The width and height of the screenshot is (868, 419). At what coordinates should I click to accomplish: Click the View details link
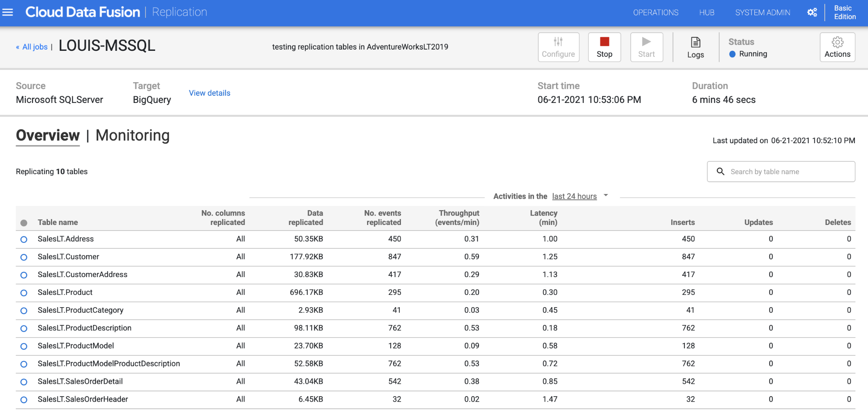point(209,93)
